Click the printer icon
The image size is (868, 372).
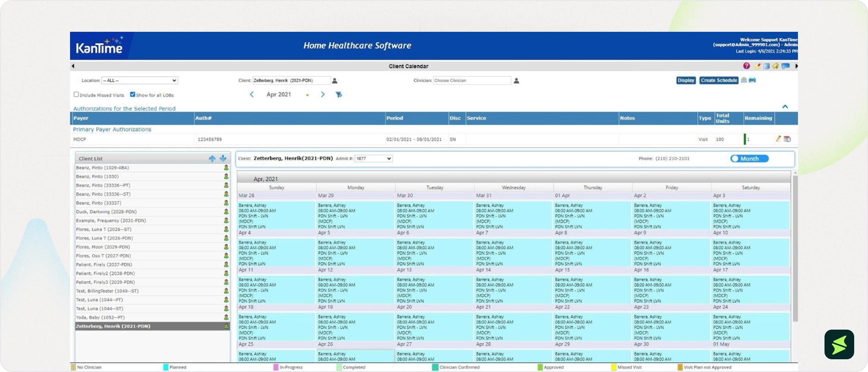(752, 80)
